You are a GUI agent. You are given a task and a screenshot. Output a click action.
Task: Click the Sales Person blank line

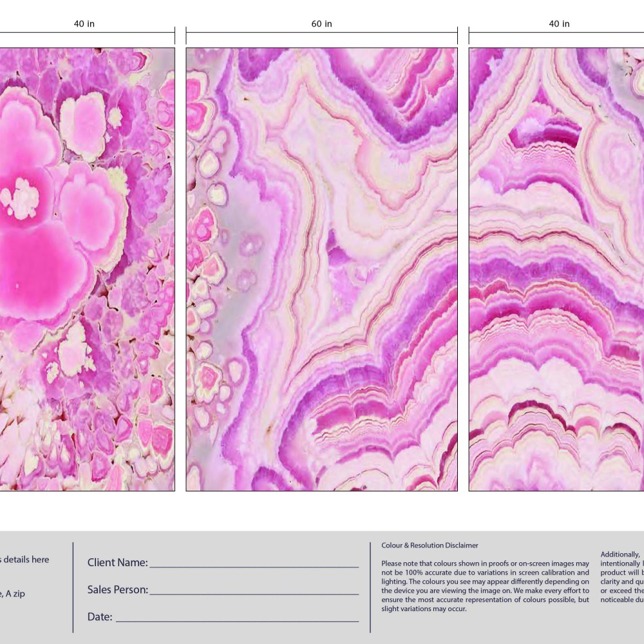tap(254, 594)
